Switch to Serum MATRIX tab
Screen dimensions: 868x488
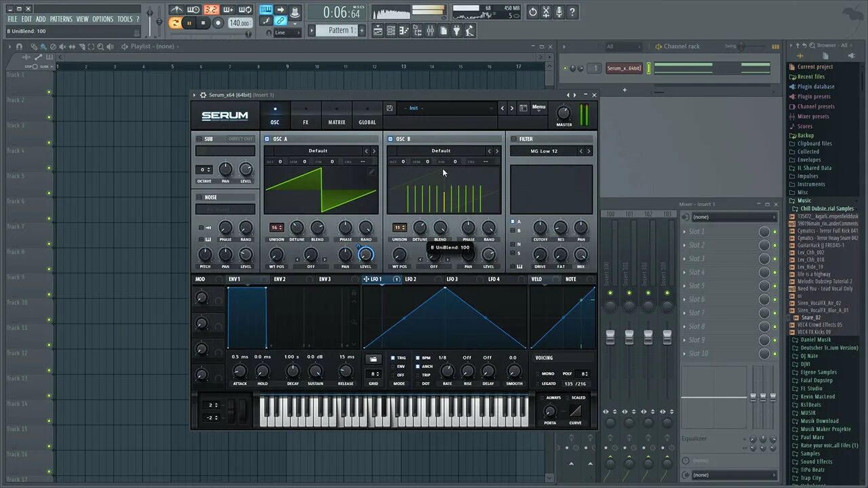(x=337, y=115)
